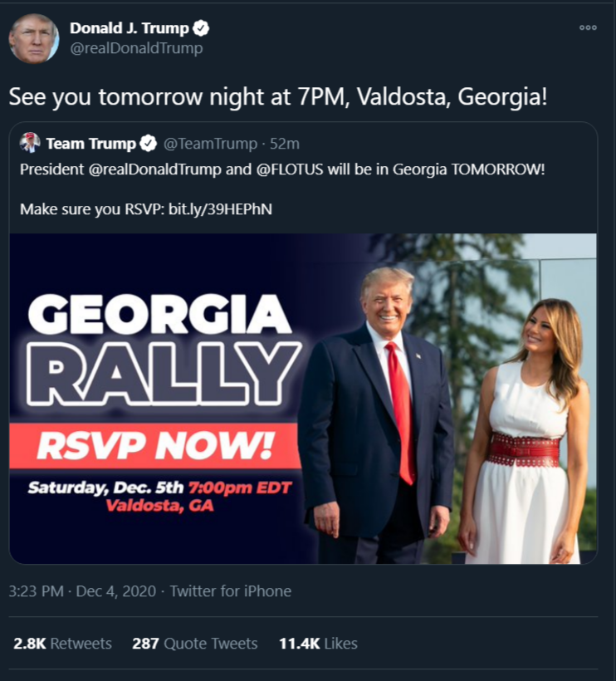616x681 pixels.
Task: Click the 52m timestamp on quoted tweet
Action: pyautogui.click(x=285, y=144)
